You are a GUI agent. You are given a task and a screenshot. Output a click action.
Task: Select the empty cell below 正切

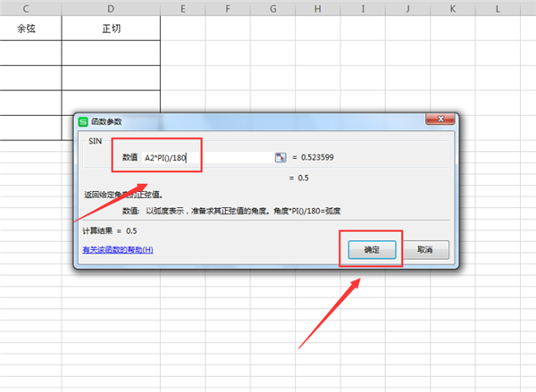(111, 53)
